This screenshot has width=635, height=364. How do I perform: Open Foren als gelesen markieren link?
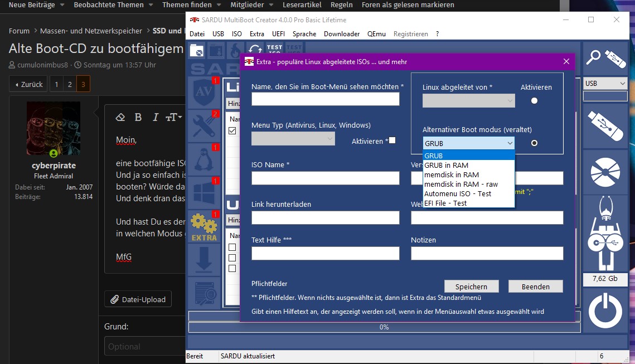click(408, 5)
